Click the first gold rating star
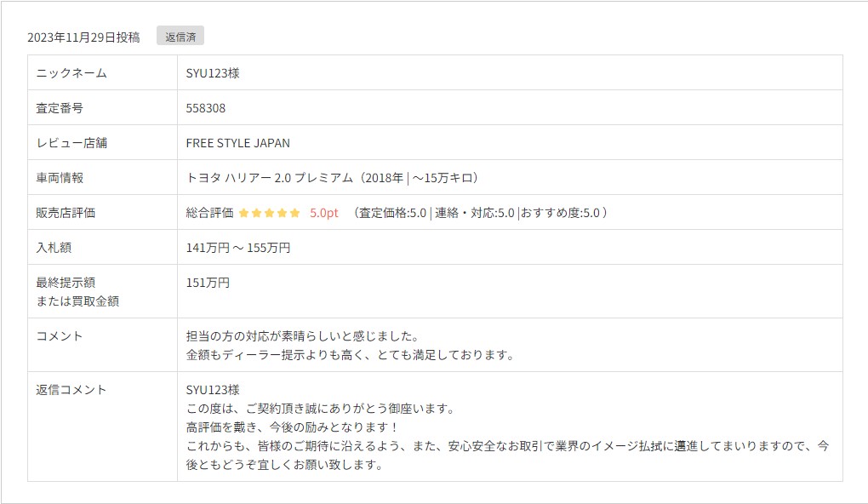 [243, 213]
